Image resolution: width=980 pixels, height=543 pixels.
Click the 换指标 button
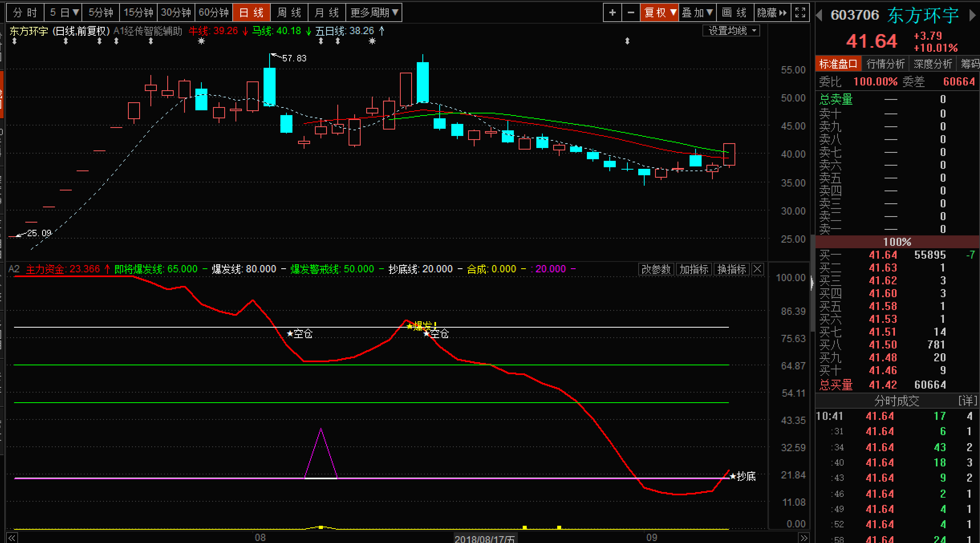pos(732,269)
